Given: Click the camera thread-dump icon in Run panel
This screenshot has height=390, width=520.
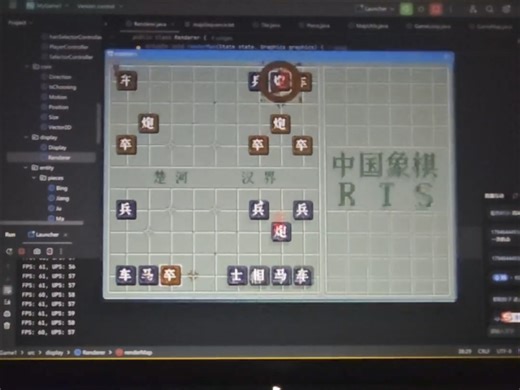Looking at the screenshot, I should pos(37,251).
